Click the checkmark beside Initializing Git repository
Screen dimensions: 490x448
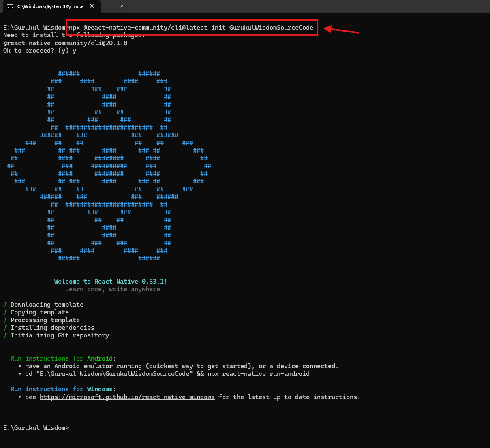5,335
